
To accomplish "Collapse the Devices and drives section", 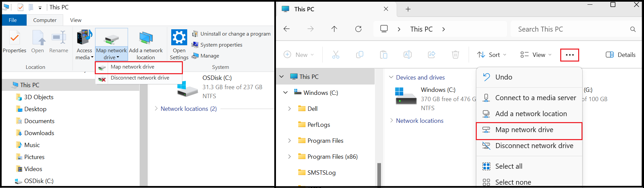I will (x=391, y=77).
